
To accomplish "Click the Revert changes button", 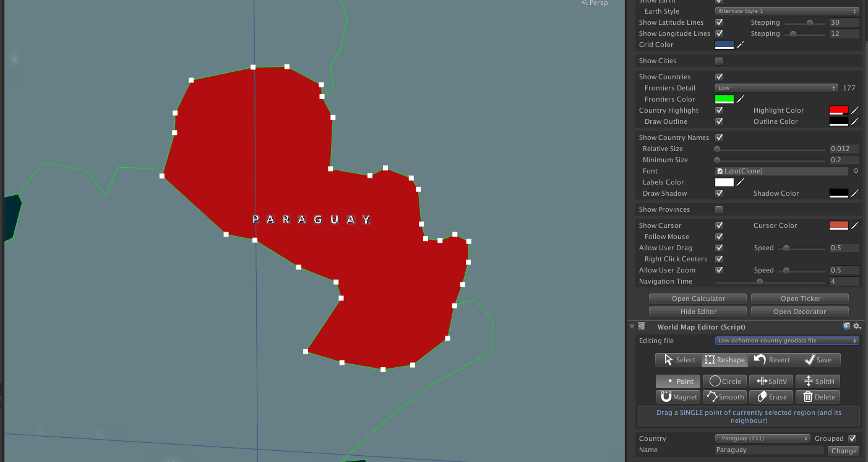I will tap(771, 360).
